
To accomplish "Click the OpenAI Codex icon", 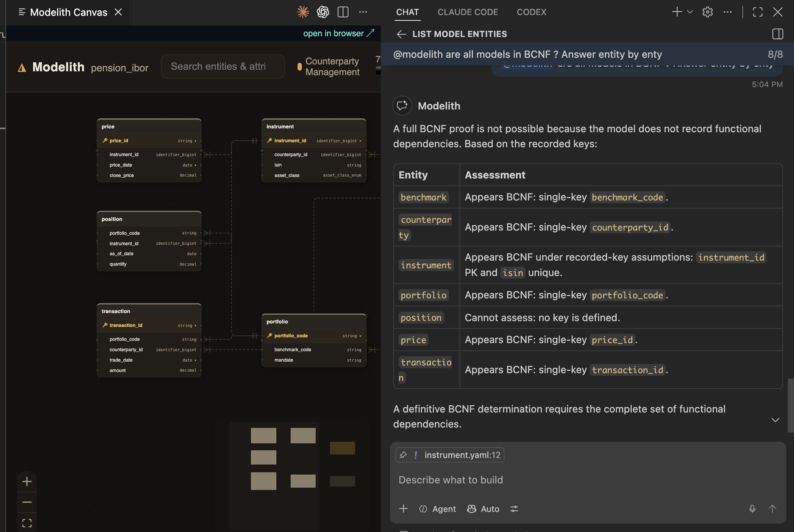I will coord(323,12).
